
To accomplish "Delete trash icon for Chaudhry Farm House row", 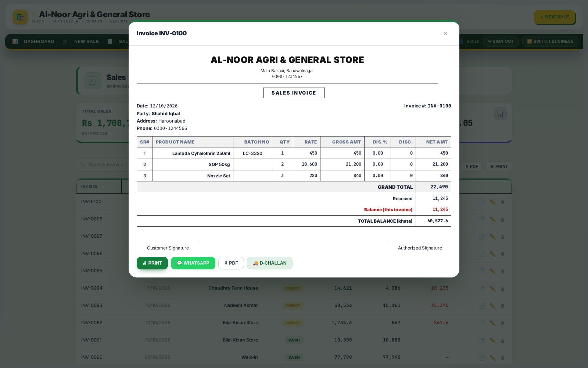I will tap(502, 289).
